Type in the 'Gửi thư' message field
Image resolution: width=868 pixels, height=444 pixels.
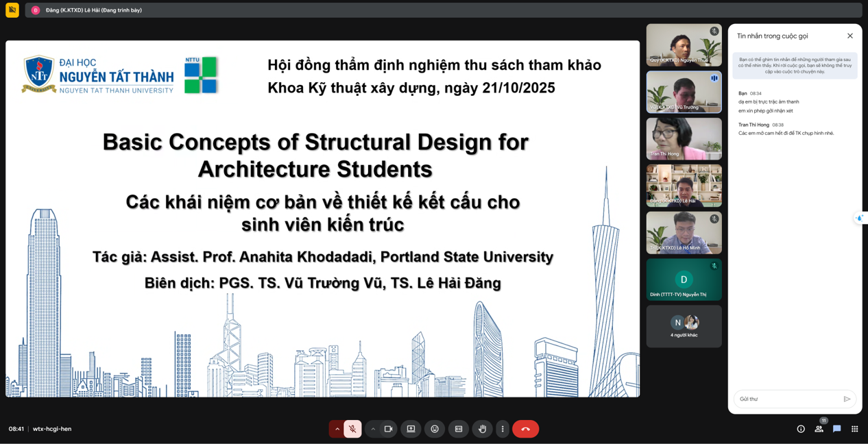tap(788, 399)
